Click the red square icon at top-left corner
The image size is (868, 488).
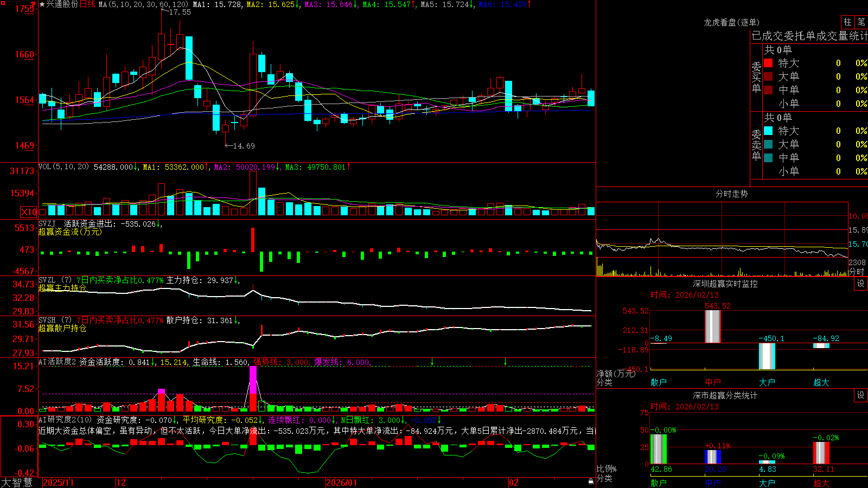(x=3, y=3)
